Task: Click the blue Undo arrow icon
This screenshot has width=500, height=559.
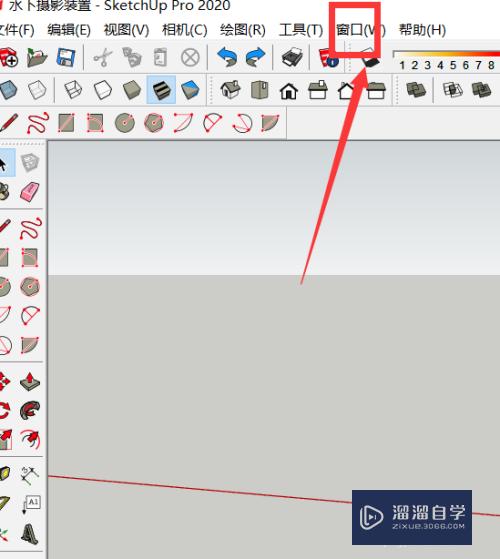Action: pyautogui.click(x=227, y=57)
